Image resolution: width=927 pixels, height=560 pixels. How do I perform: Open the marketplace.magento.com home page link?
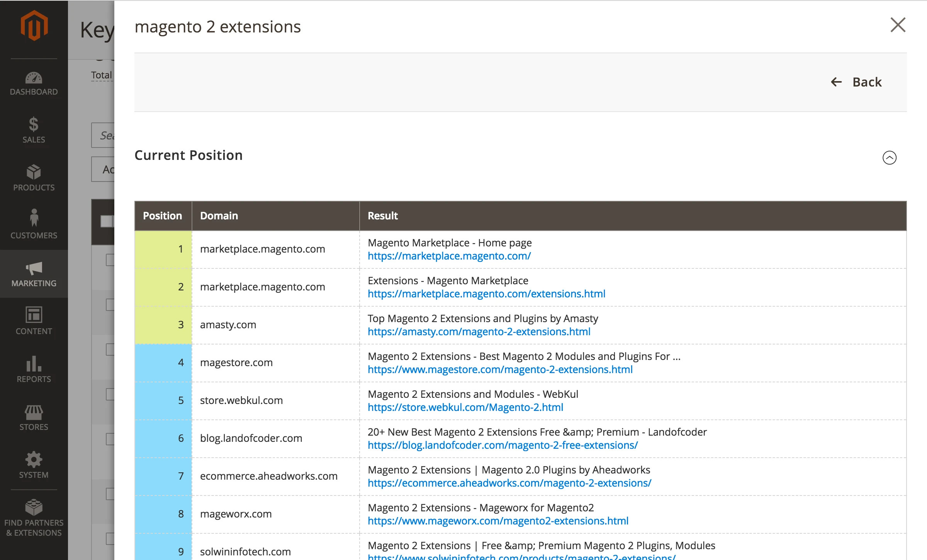coord(449,256)
